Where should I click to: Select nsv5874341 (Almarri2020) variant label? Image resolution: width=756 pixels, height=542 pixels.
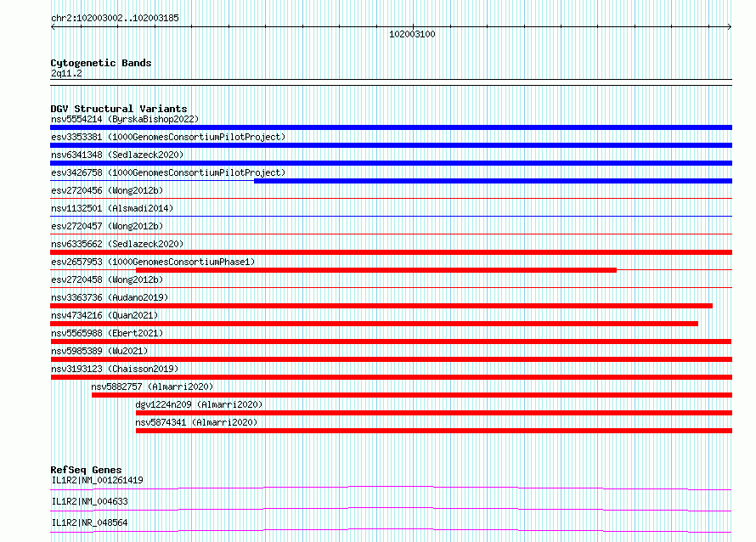(x=197, y=422)
